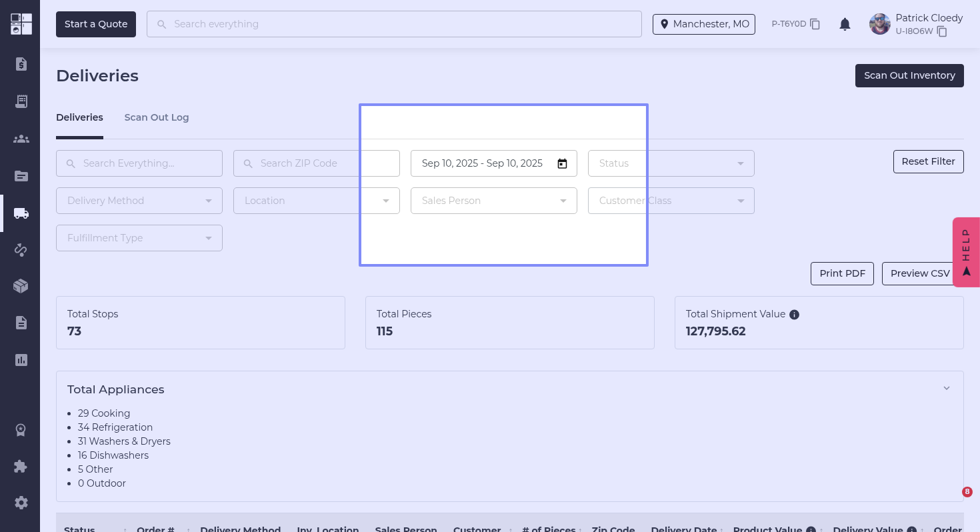
Task: Click the puzzle piece integrations icon
Action: pyautogui.click(x=21, y=466)
